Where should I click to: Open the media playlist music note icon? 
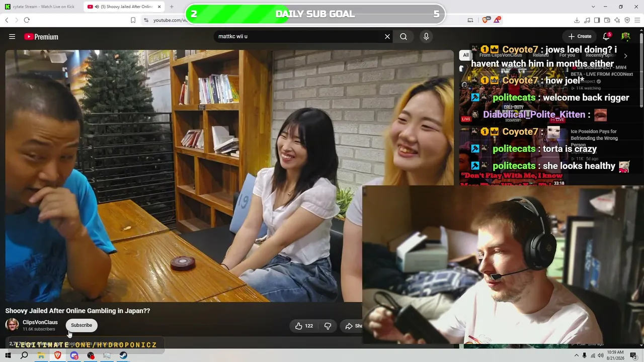(x=587, y=20)
